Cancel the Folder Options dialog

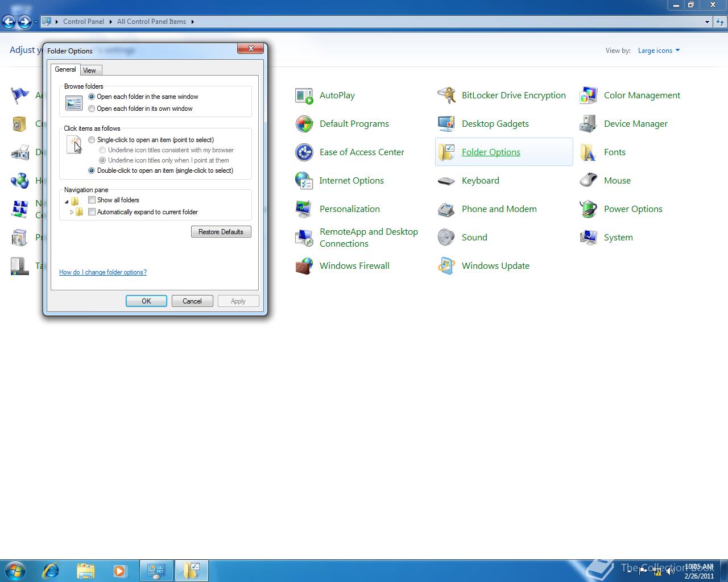pyautogui.click(x=192, y=301)
